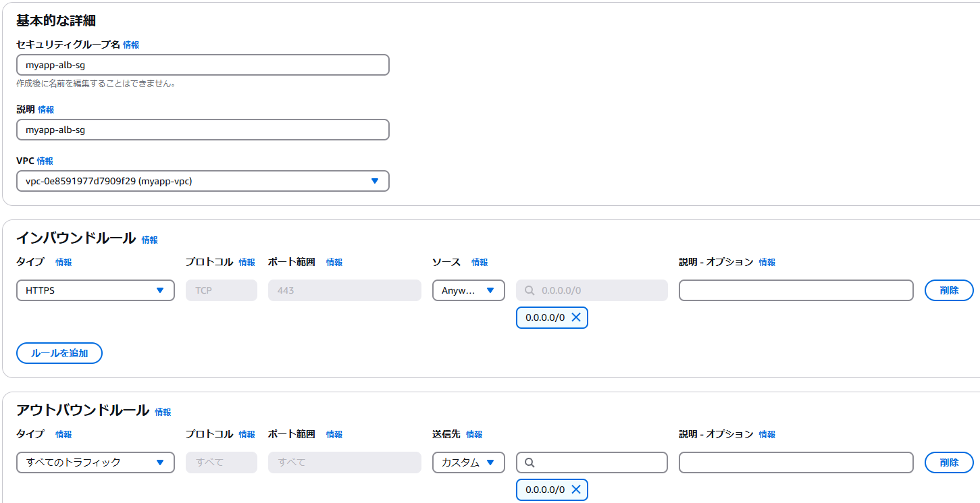
Task: Click ルールを追加 to add inbound rule
Action: pyautogui.click(x=59, y=353)
